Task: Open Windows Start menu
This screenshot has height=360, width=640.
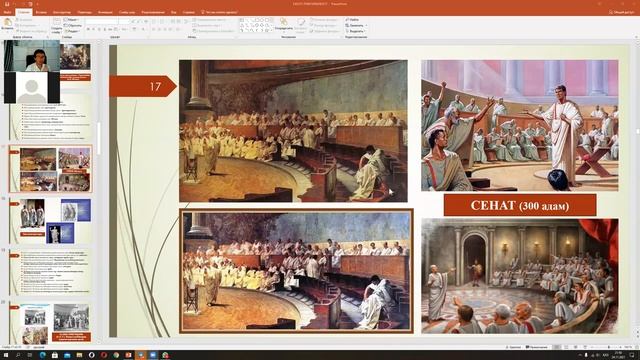Action: [6, 355]
